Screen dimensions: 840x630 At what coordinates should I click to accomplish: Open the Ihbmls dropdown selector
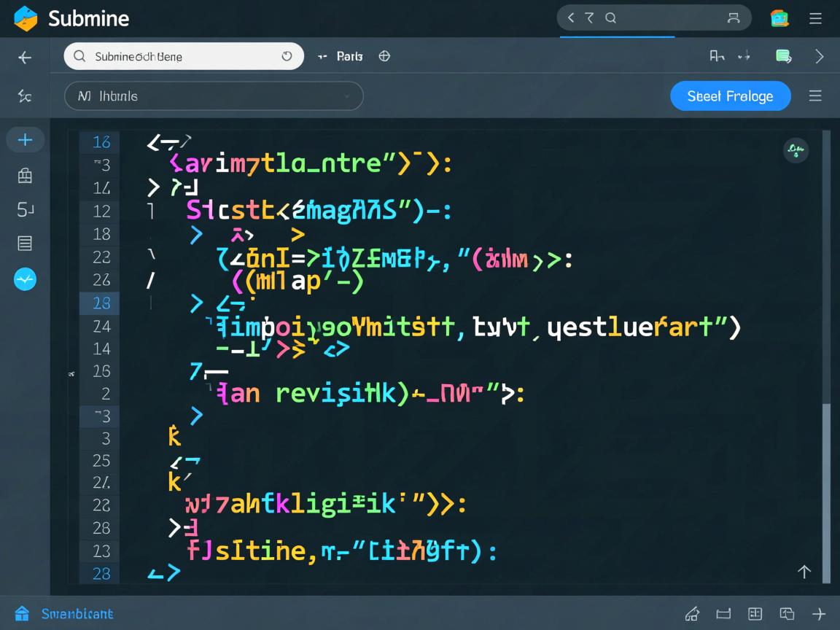point(214,96)
